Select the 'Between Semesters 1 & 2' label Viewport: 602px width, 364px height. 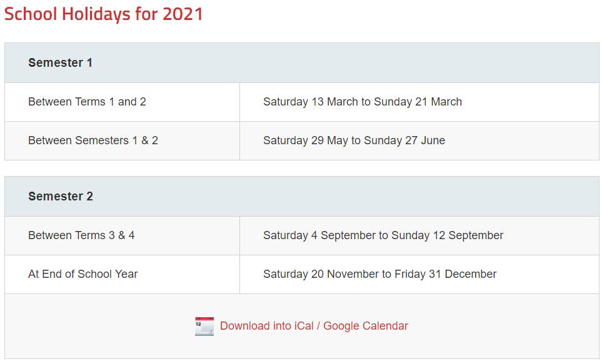[93, 140]
